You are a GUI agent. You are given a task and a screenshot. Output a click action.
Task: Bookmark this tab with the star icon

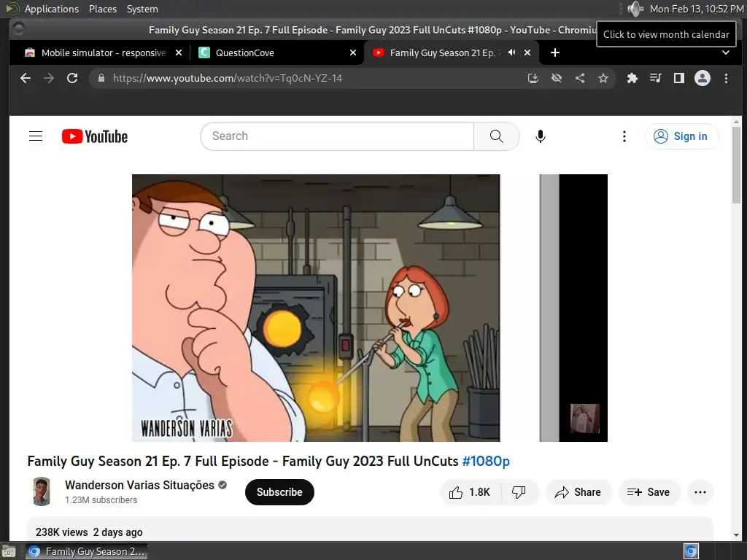(603, 78)
